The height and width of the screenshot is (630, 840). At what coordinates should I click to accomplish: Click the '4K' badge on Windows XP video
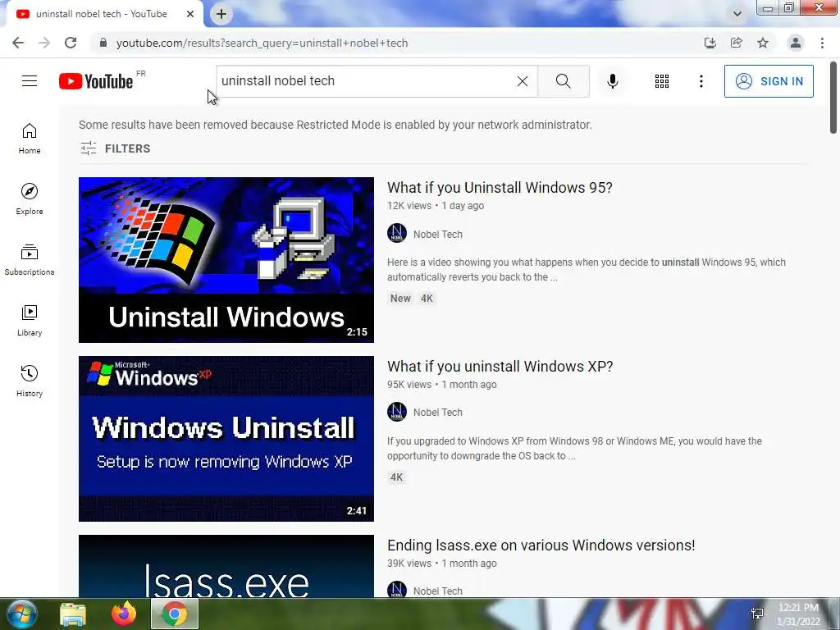396,477
